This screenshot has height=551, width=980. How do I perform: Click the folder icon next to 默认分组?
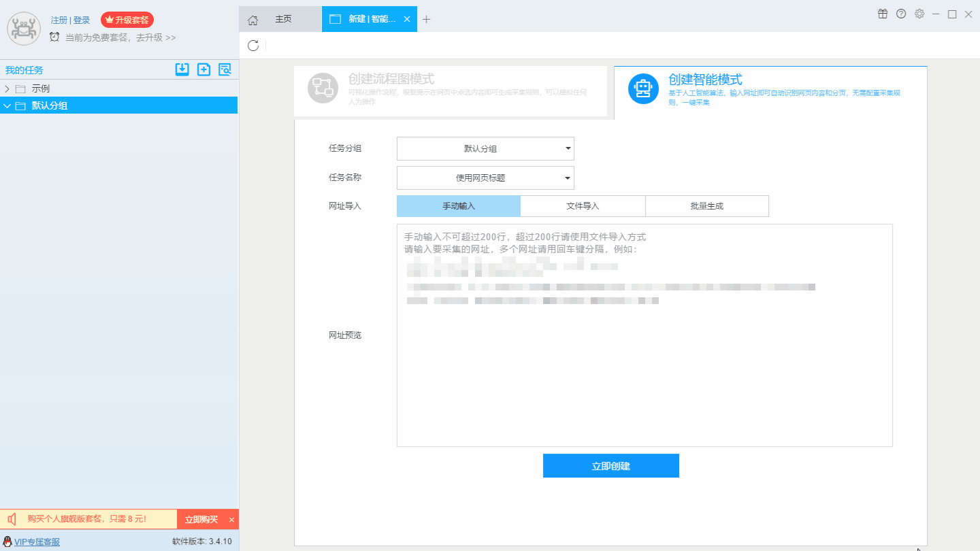[x=20, y=105]
